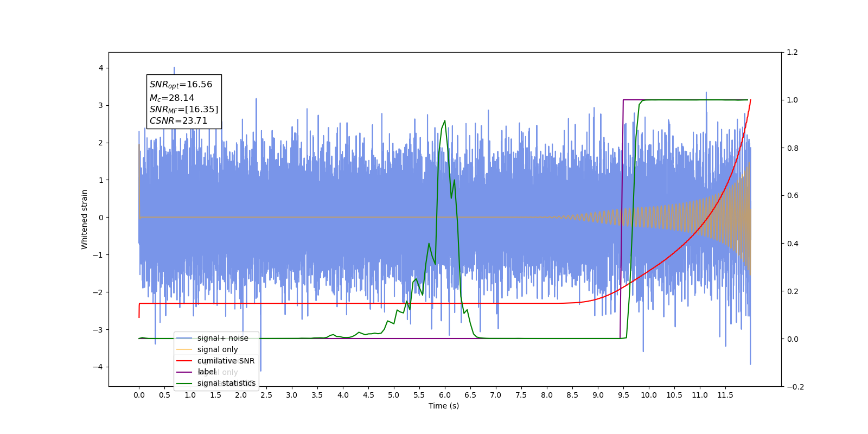Click the 0.8 tick on the right axis
The image size is (868, 434).
(x=793, y=148)
